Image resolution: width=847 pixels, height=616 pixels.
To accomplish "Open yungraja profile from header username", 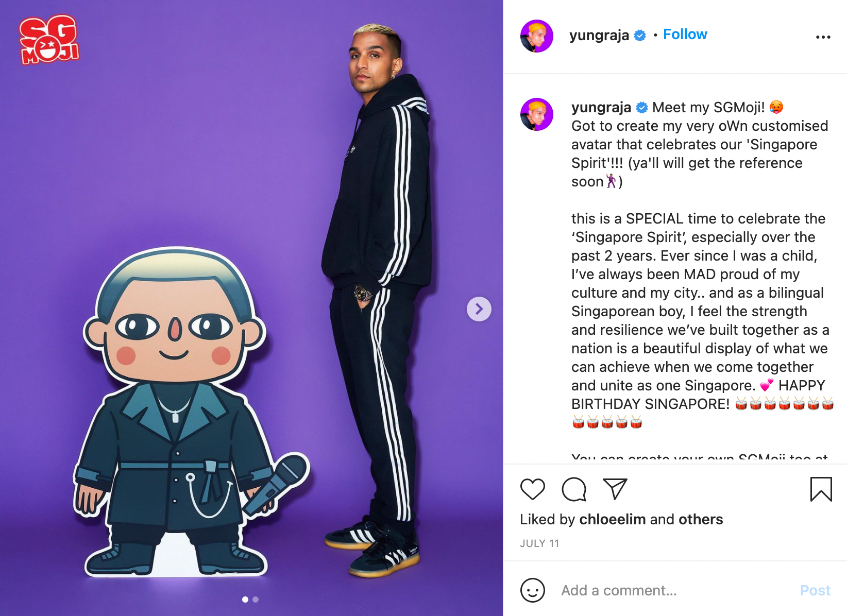I will pyautogui.click(x=599, y=35).
